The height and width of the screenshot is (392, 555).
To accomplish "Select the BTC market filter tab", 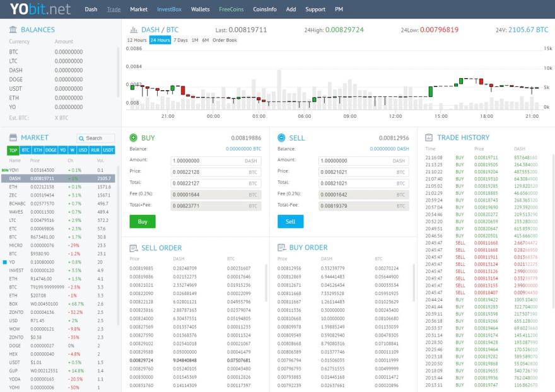I will [25, 151].
